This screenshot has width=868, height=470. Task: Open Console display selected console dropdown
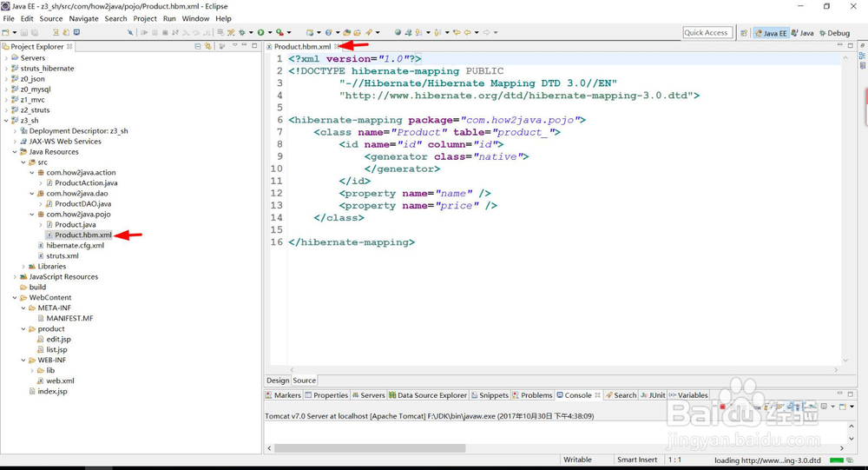click(x=832, y=407)
